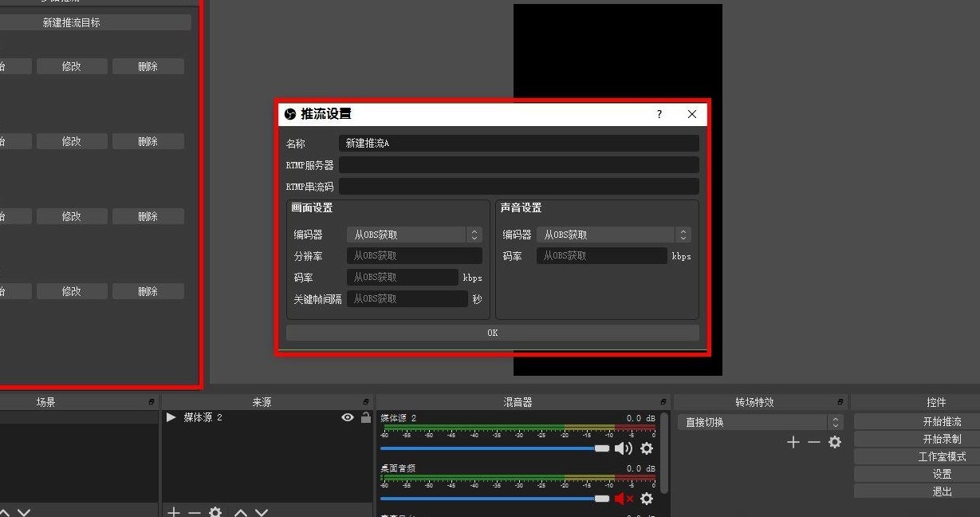Edit the 名称 field containing 新建推流A
Image resolution: width=980 pixels, height=517 pixels.
click(518, 144)
